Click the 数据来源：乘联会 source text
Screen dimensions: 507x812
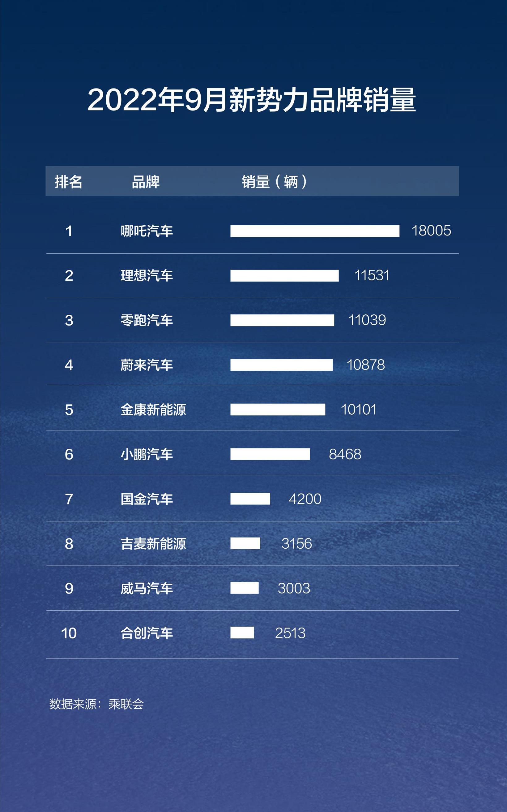96,704
